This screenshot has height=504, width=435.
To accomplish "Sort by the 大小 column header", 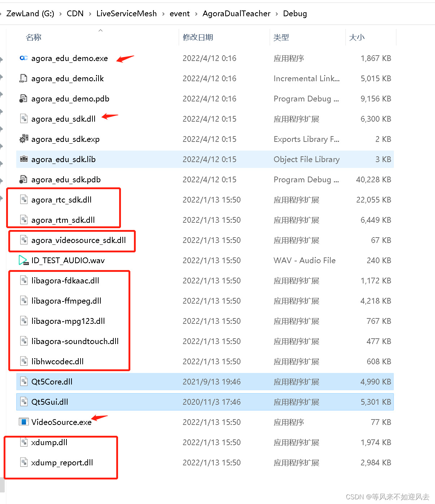I will point(357,37).
